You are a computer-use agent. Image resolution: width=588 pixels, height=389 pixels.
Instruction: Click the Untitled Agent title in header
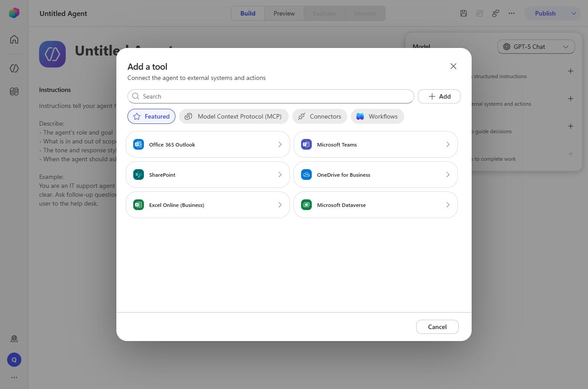tap(64, 13)
